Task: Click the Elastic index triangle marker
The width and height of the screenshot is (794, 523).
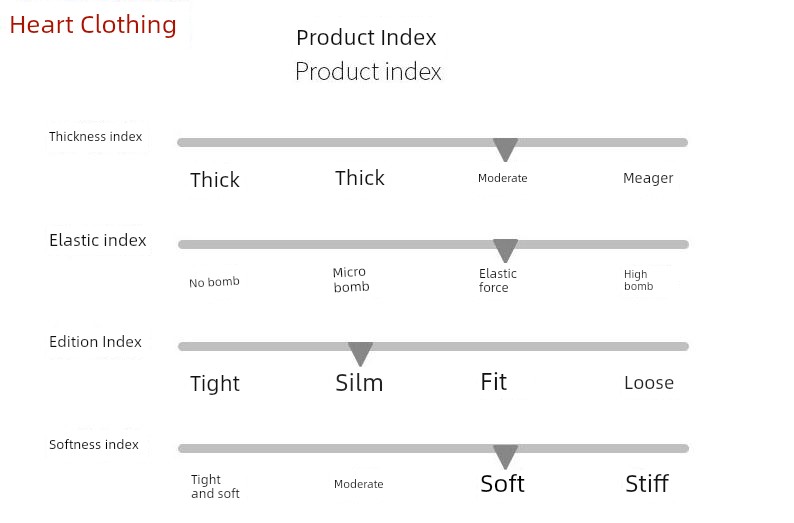Action: point(505,251)
